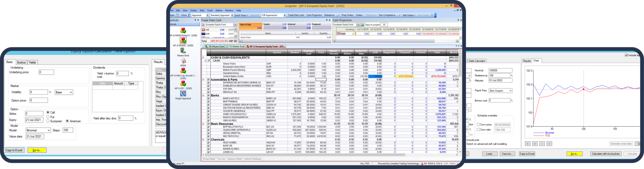
Task: Open Orders menu in menu bar
Action: (193, 10)
